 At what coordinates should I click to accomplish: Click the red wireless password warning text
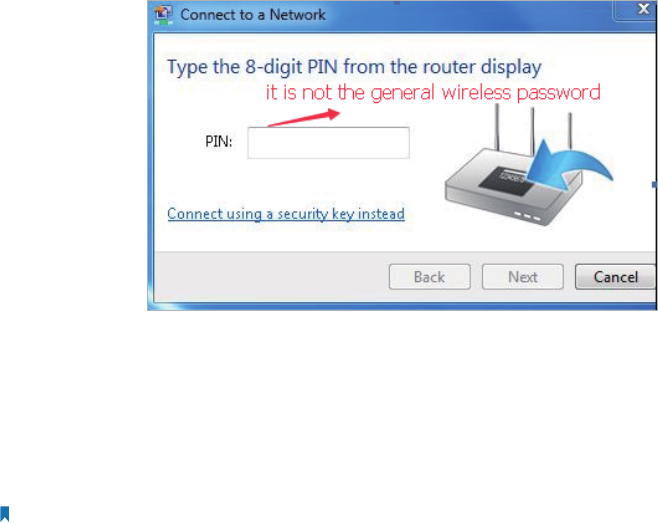pos(433,92)
